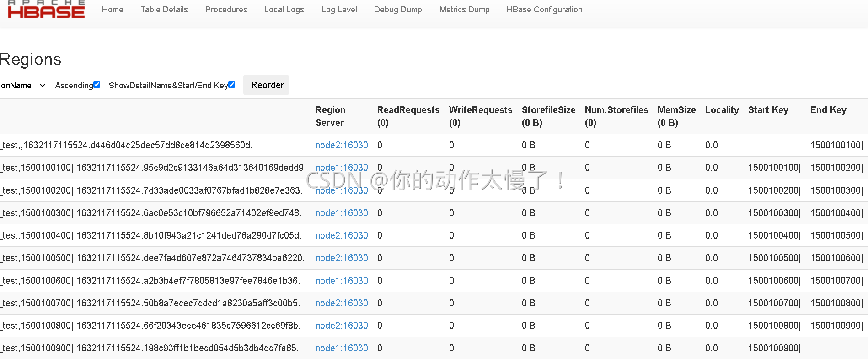Screen dimensions: 868x359
Task: Select region name ending 50b8a7ecec7cdcd1a8230a5aff3c00b5
Action: point(150,303)
